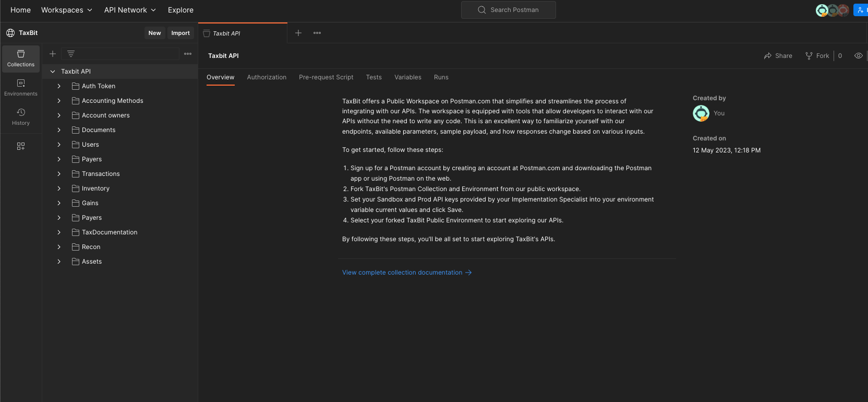Open tab options ellipsis menu
The image size is (868, 402).
click(x=317, y=33)
